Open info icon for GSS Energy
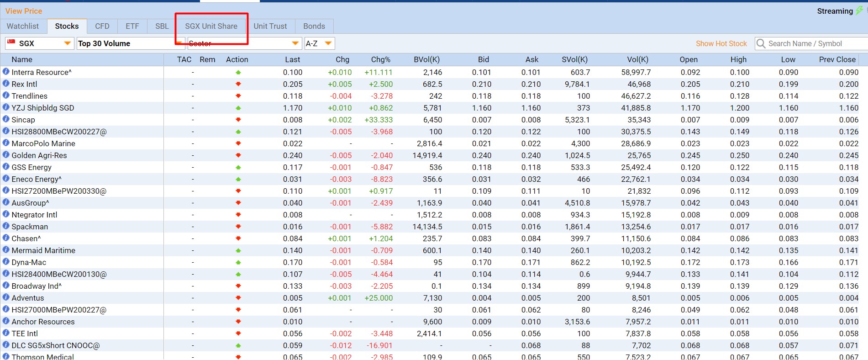The height and width of the screenshot is (360, 868). click(6, 167)
